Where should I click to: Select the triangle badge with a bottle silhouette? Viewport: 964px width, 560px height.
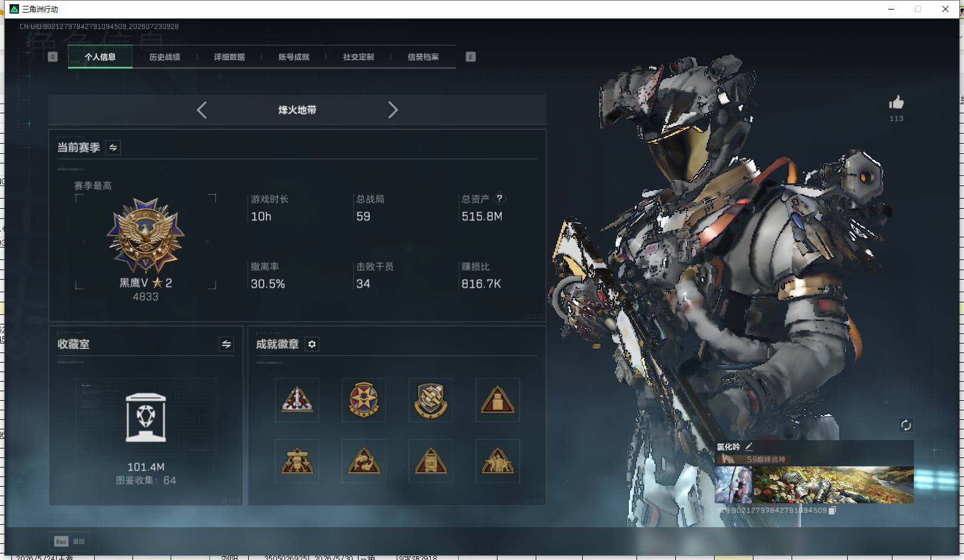(498, 400)
